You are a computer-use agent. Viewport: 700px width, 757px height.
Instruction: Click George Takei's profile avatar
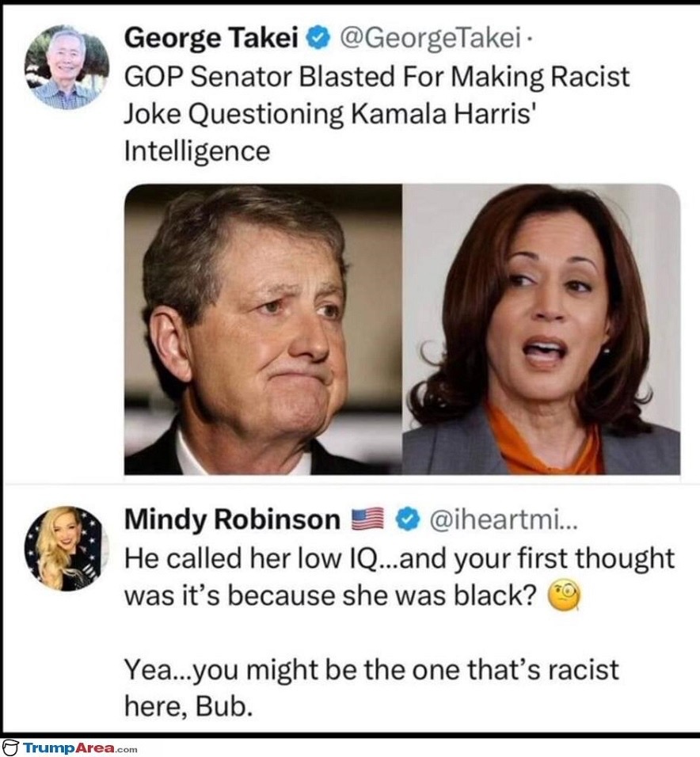tap(67, 67)
